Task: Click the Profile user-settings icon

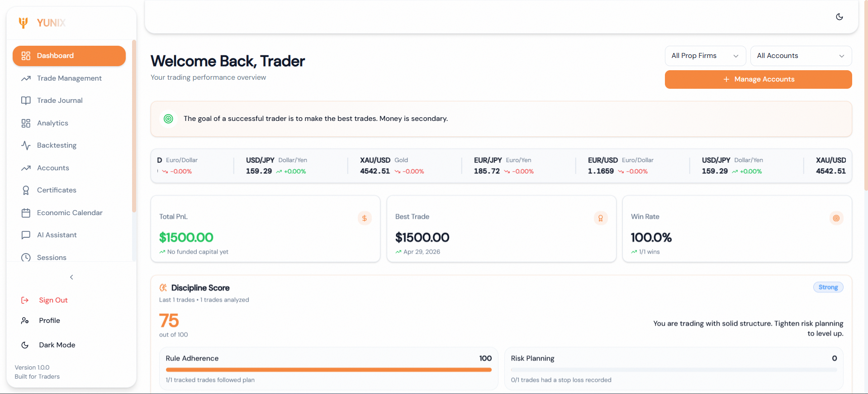Action: [x=25, y=321]
